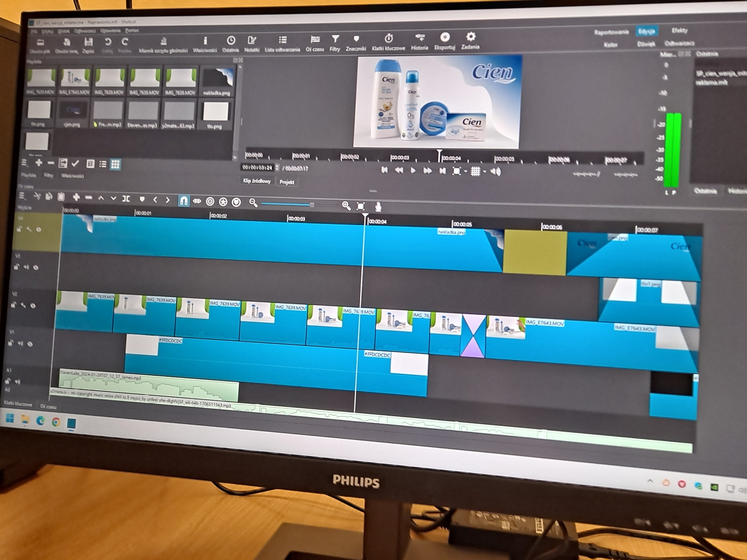Click the Eksportuj disc icon
Viewport: 747px width, 560px height.
pyautogui.click(x=445, y=41)
